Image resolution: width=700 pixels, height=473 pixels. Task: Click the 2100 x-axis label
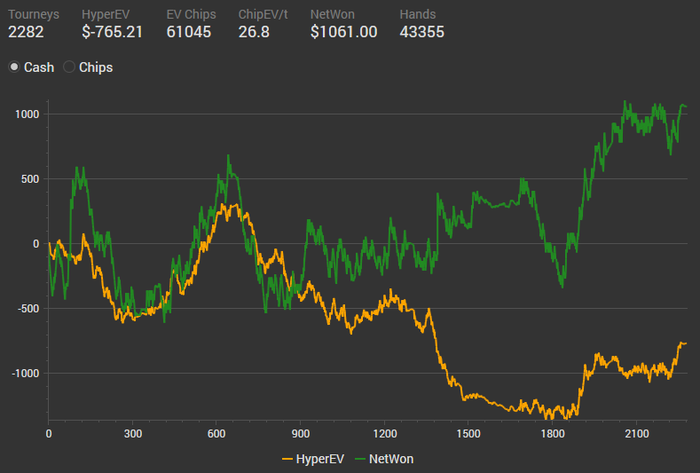click(x=637, y=434)
